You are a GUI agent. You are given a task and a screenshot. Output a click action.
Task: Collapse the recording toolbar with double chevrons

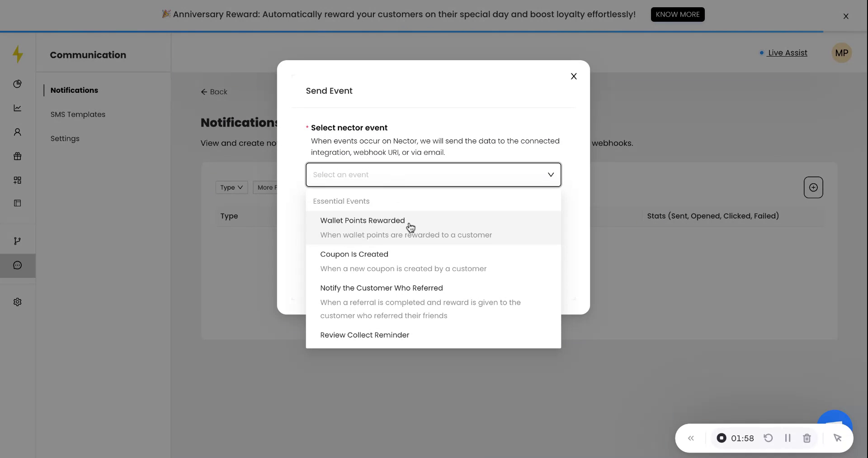(691, 438)
